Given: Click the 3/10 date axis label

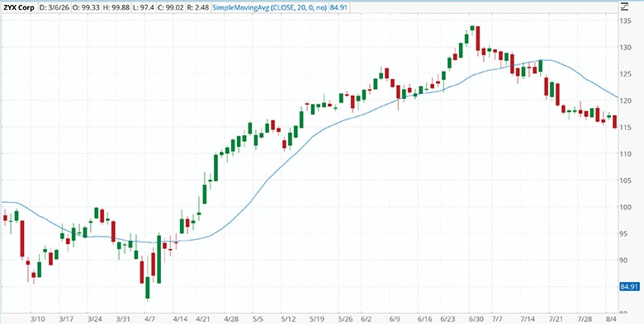Looking at the screenshot, I should [37, 319].
